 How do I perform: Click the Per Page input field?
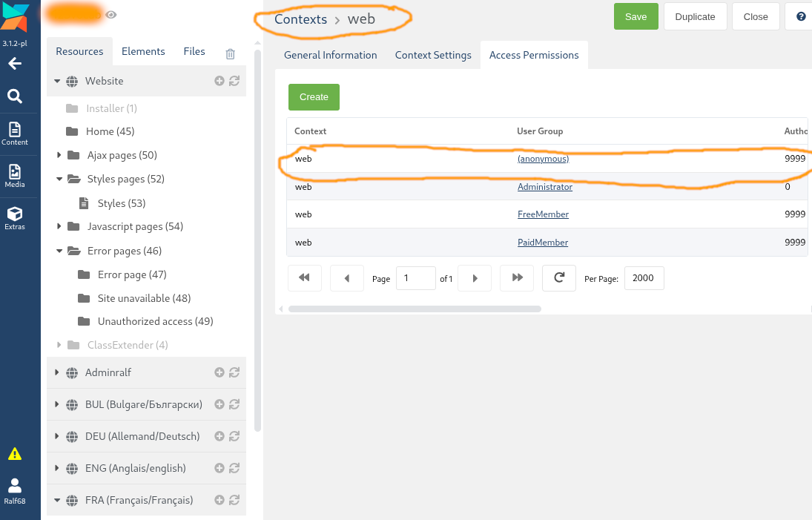644,278
